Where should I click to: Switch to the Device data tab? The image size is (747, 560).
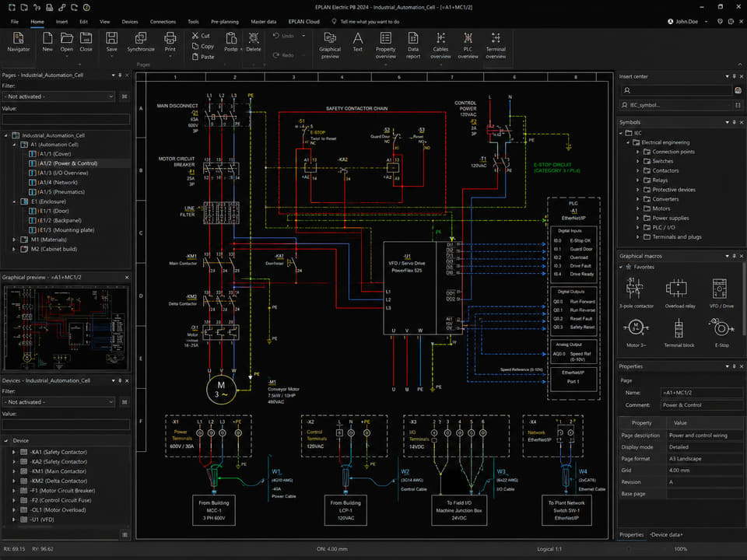point(666,535)
